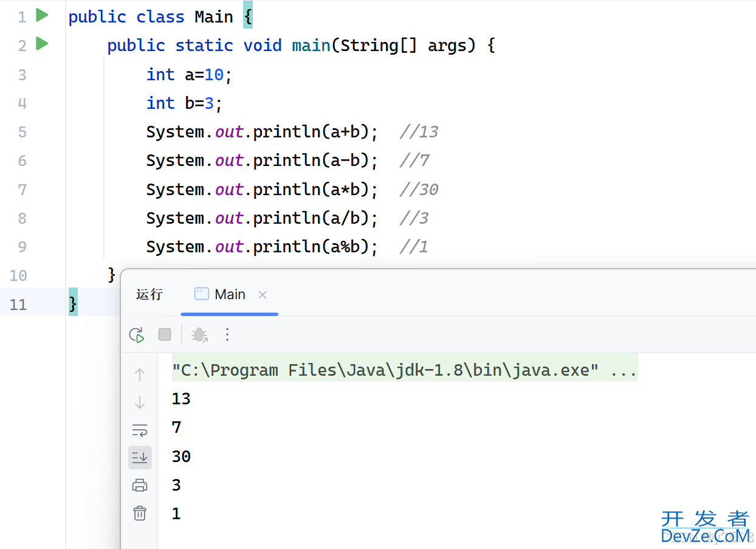Click the //30 comment
Image resolution: width=756 pixels, height=549 pixels.
pos(419,190)
